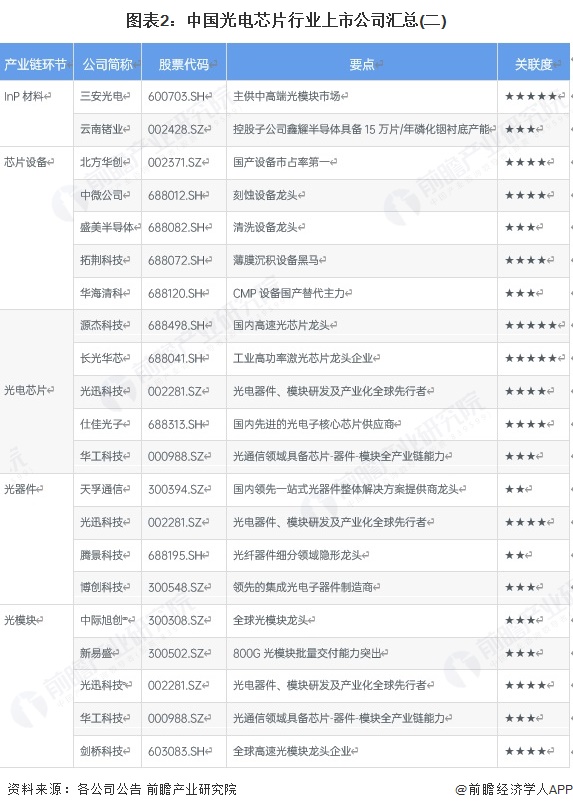573x810 pixels.
Task: Select company name 仕佳光子
Action: (101, 424)
